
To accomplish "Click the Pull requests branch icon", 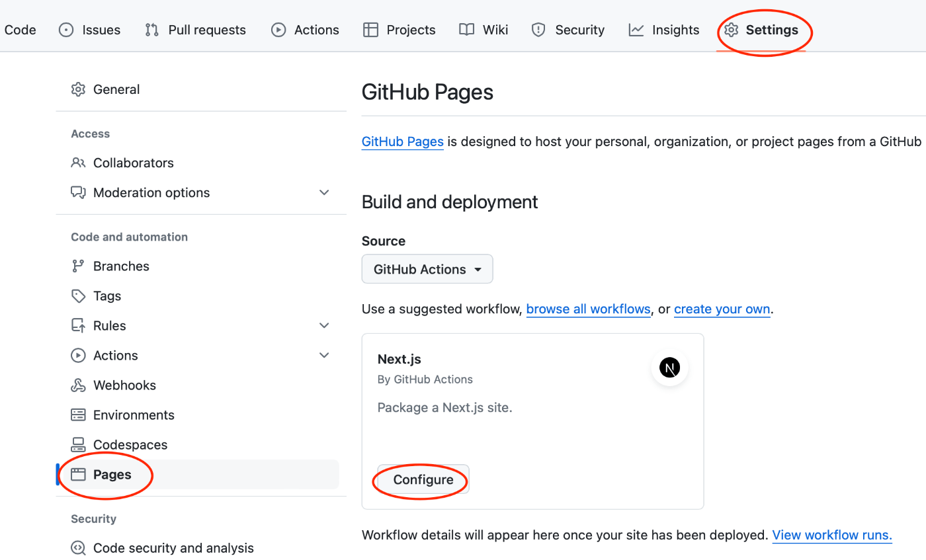I will coord(152,30).
